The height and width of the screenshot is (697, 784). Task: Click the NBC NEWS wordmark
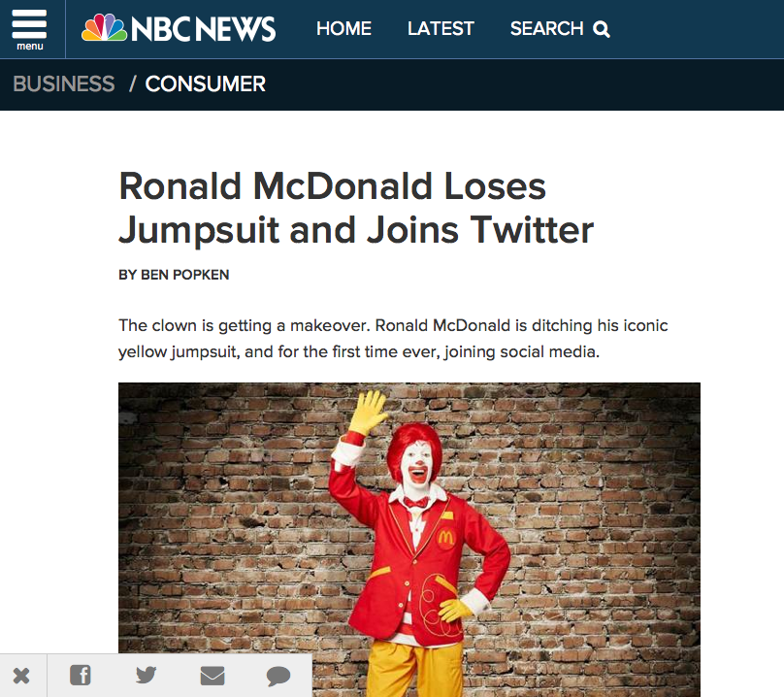(x=203, y=28)
